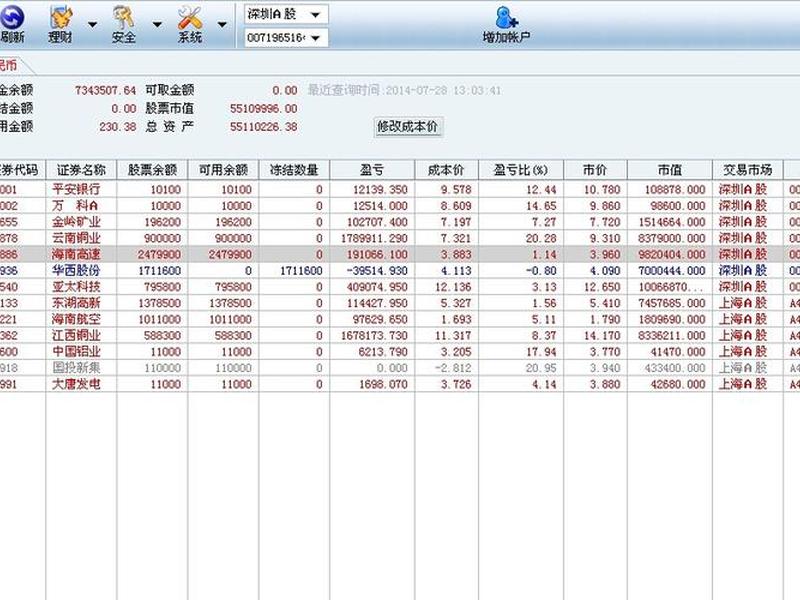
Task: Click 大唐发电 trading market 上海A股
Action: [x=743, y=384]
